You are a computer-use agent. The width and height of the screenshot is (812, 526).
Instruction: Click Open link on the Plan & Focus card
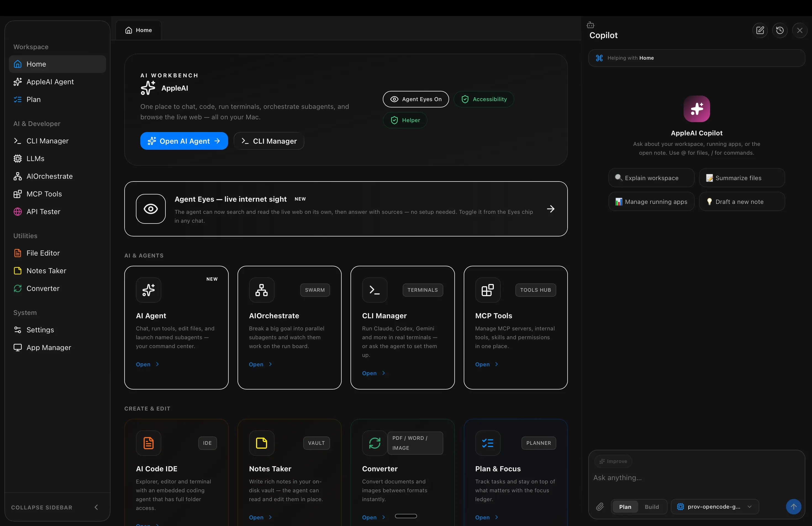487,517
